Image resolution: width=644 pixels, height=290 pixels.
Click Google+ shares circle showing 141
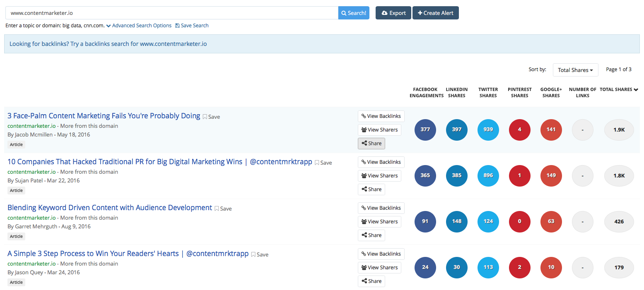pos(551,129)
